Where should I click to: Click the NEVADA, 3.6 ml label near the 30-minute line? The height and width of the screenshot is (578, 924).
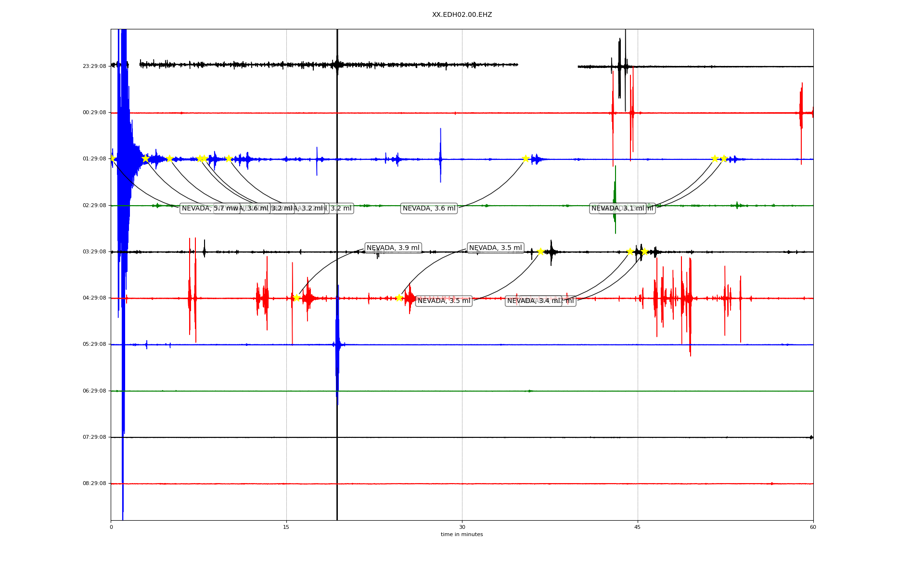click(x=429, y=209)
